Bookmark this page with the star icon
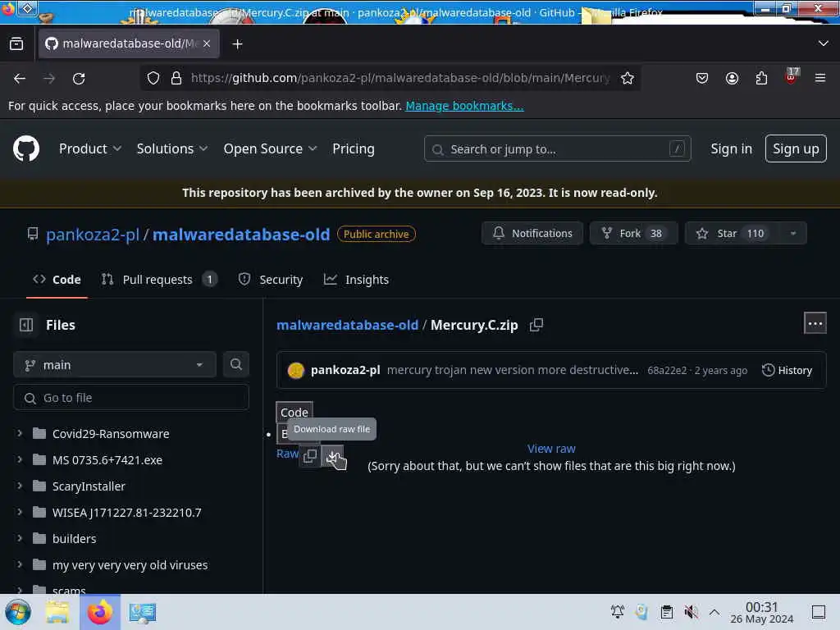Screen dimensions: 840x630 click(x=628, y=78)
